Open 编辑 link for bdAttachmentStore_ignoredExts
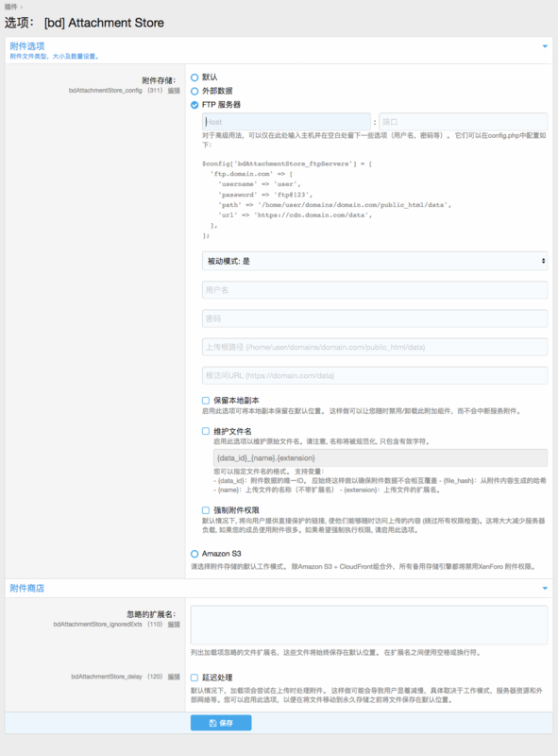Screen dimensions: 558x756 coord(174,625)
